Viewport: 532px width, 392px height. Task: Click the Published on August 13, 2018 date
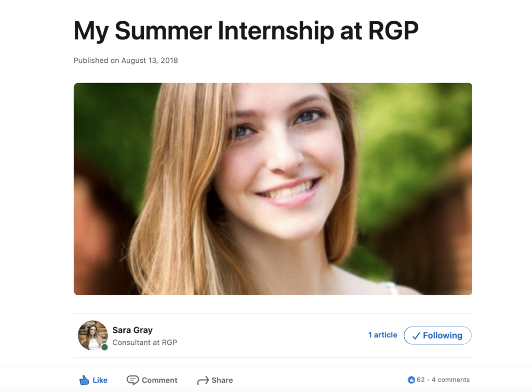click(126, 60)
